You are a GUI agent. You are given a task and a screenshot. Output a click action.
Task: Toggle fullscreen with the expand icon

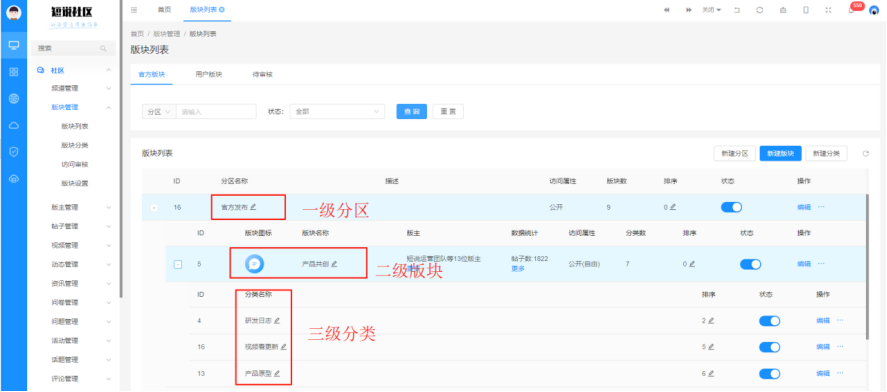pyautogui.click(x=829, y=10)
